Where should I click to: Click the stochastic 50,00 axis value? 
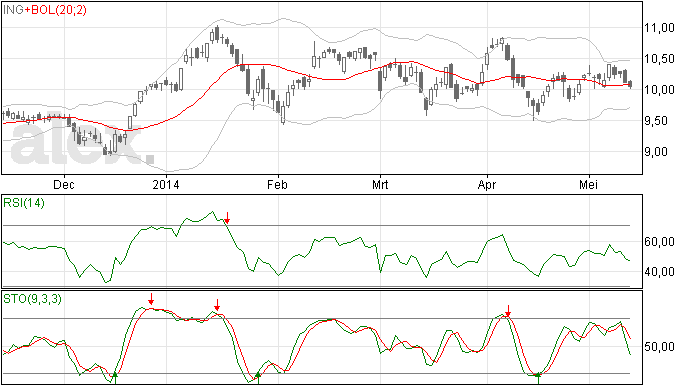659,346
